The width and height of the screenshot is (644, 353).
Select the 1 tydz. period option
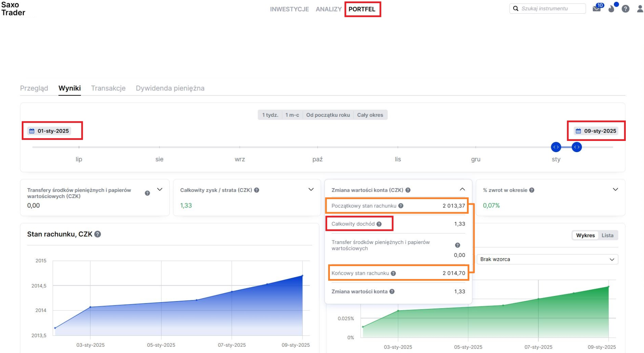click(270, 115)
